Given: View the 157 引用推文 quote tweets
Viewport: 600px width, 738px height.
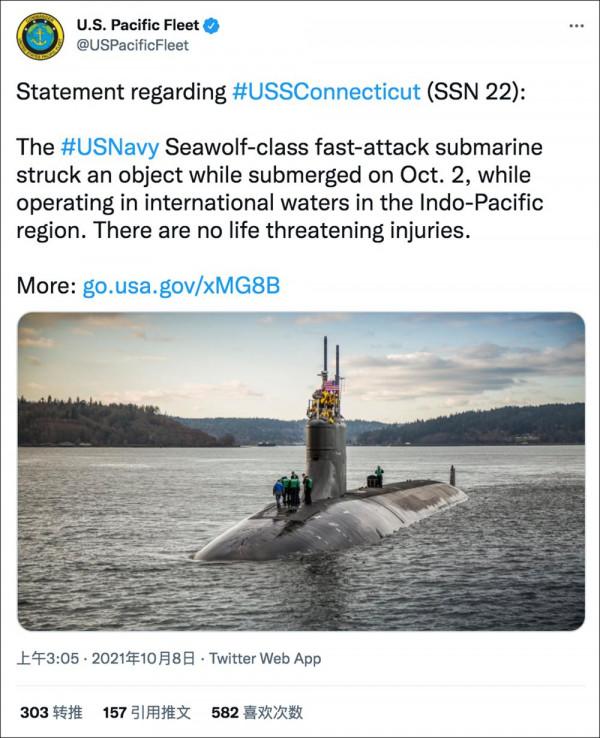Looking at the screenshot, I should coord(148,712).
